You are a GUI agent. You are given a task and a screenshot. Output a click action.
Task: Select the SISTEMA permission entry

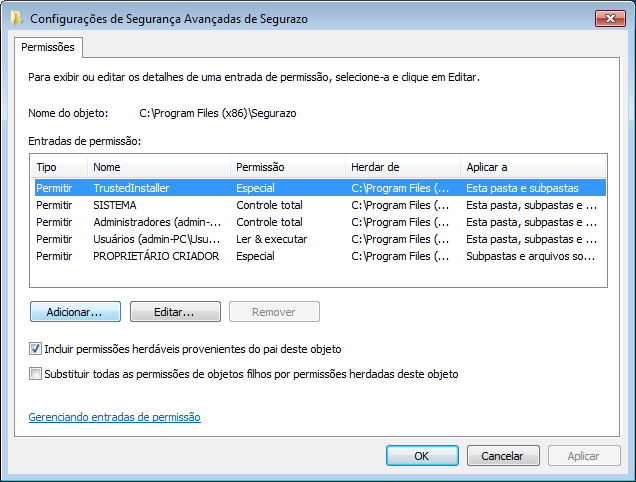pyautogui.click(x=320, y=205)
